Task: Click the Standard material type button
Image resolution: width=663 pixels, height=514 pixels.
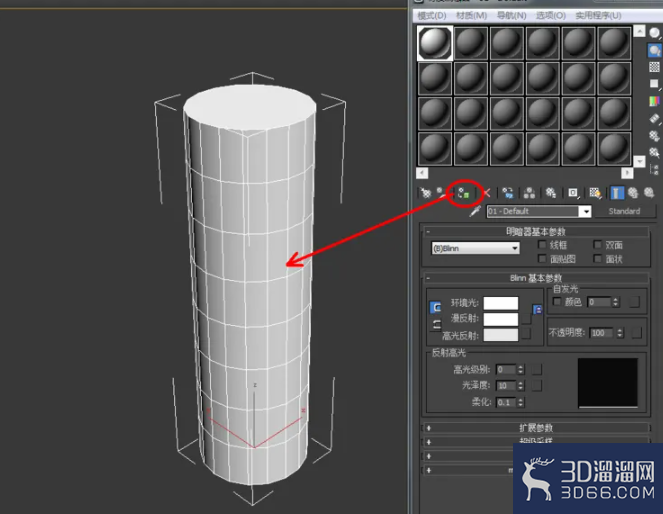Action: pos(625,211)
